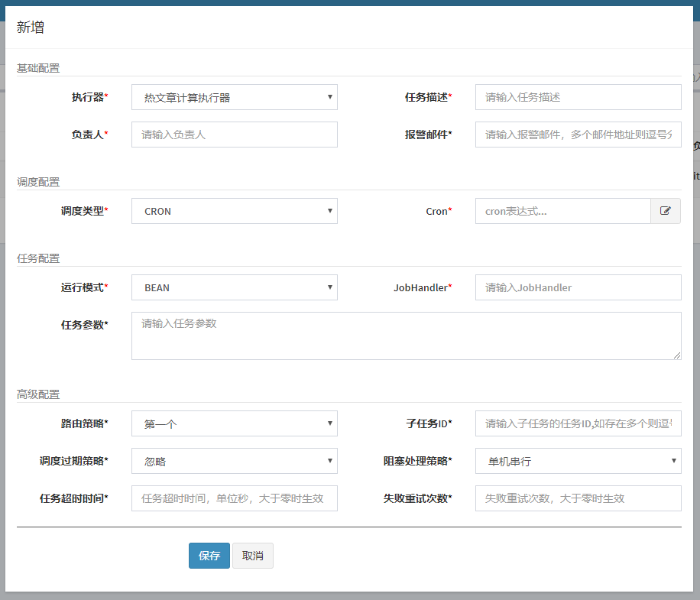Click the 保存 button
Image resolution: width=700 pixels, height=600 pixels.
tap(209, 556)
